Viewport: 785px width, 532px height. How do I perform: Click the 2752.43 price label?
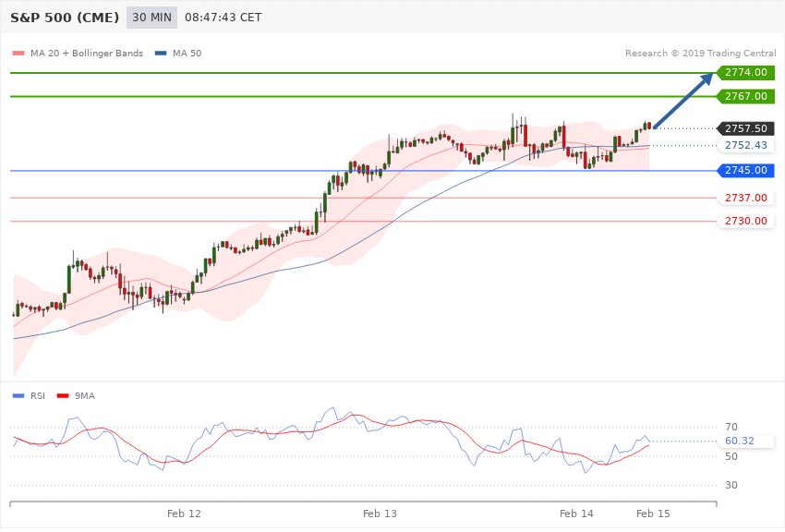coord(746,146)
